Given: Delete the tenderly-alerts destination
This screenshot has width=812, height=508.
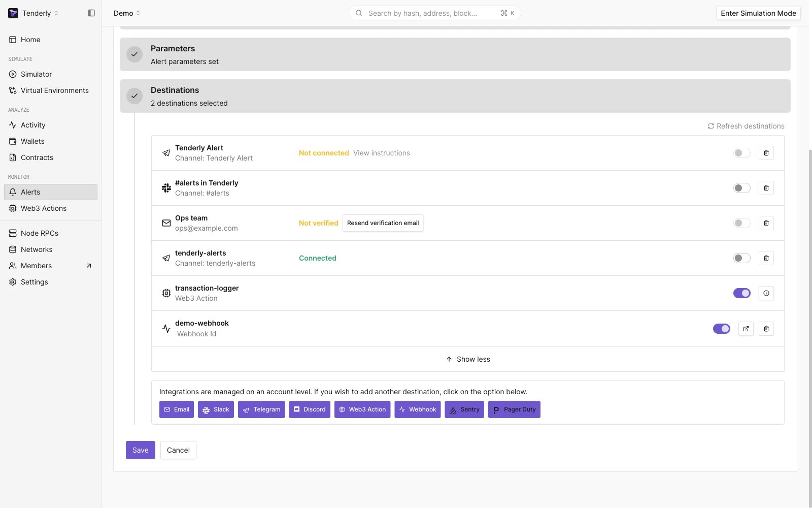Looking at the screenshot, I should point(766,258).
